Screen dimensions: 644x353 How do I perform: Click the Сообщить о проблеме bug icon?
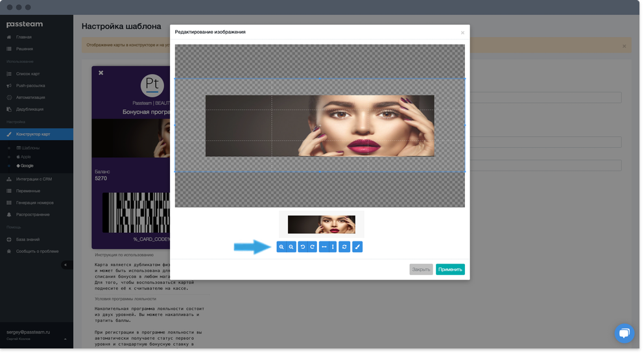pyautogui.click(x=8, y=252)
